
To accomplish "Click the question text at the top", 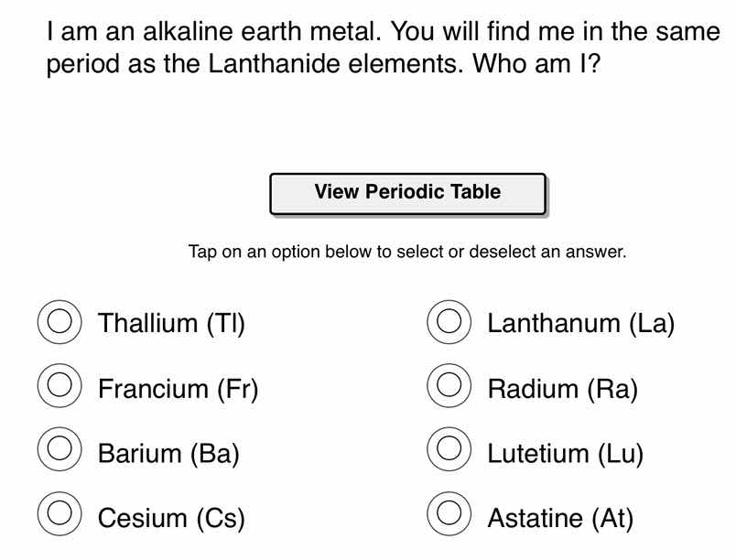I will (368, 48).
